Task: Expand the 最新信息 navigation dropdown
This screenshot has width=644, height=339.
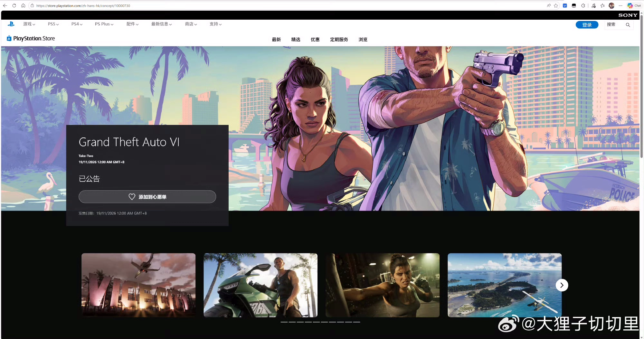Action: tap(162, 24)
